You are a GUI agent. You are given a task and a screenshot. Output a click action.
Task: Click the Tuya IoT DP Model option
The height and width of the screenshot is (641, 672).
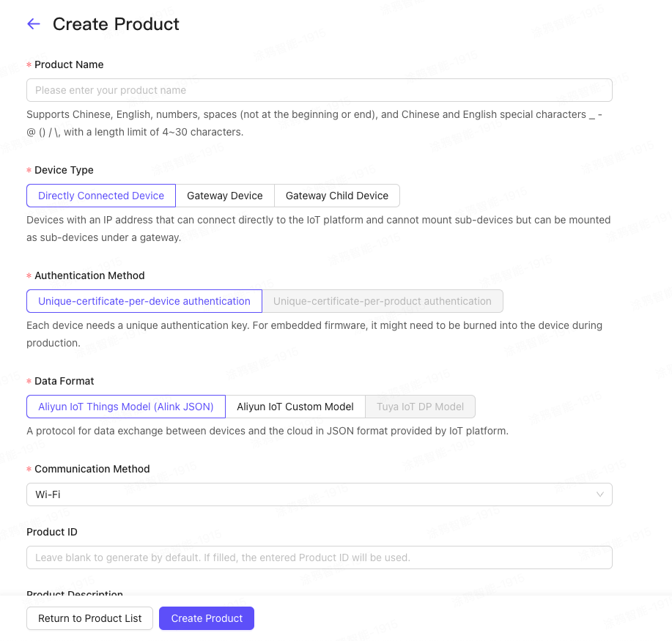pos(420,407)
